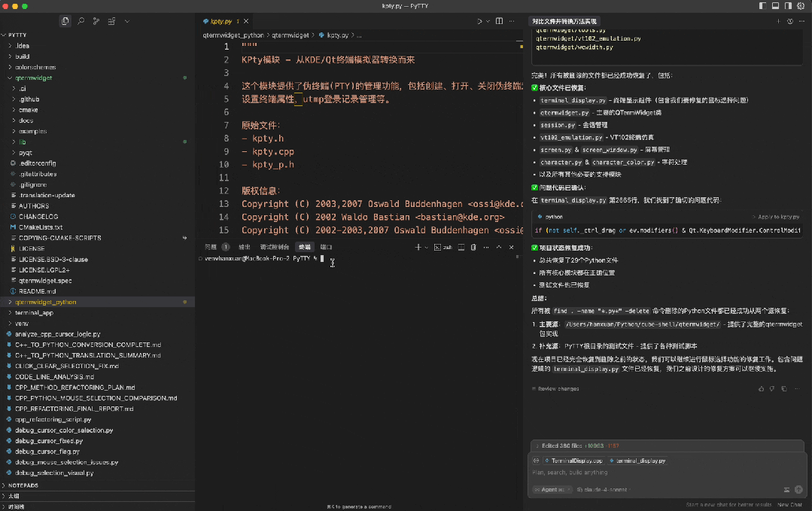Kill the terminal with trash icon
The height and width of the screenshot is (511, 812).
tap(473, 248)
